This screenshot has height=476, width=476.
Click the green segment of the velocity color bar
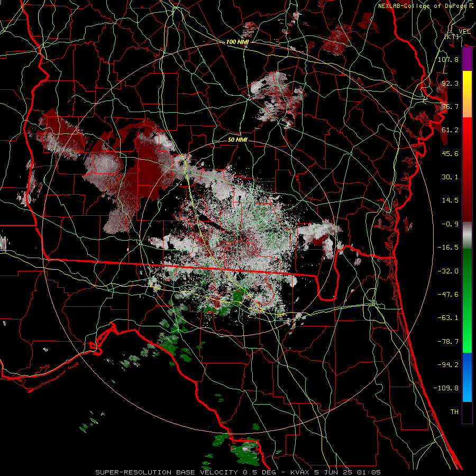(x=467, y=300)
